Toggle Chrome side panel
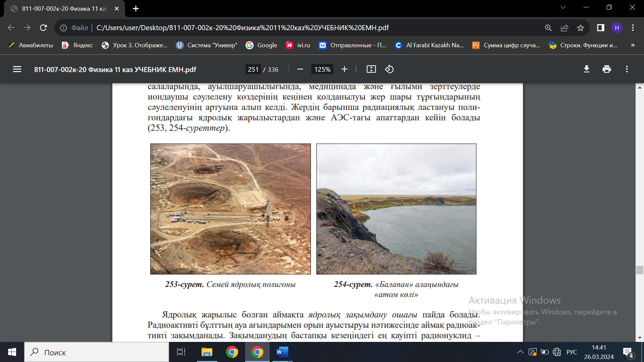The image size is (644, 362). [601, 28]
